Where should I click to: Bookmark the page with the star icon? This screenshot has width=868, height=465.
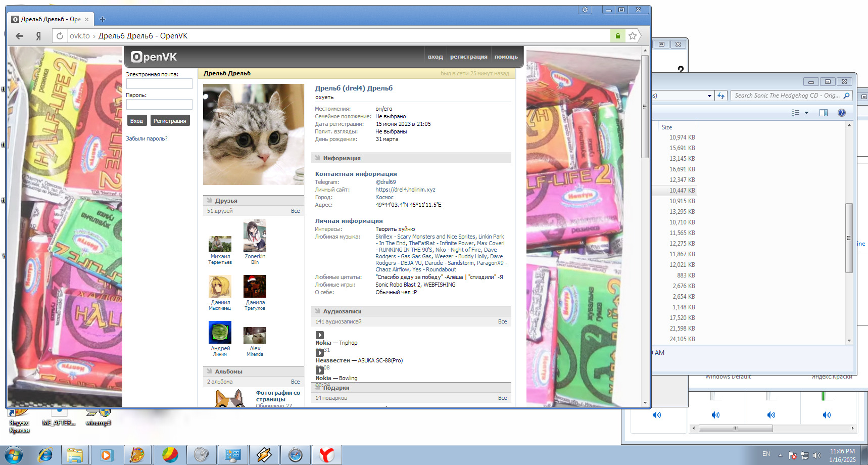[x=632, y=36]
